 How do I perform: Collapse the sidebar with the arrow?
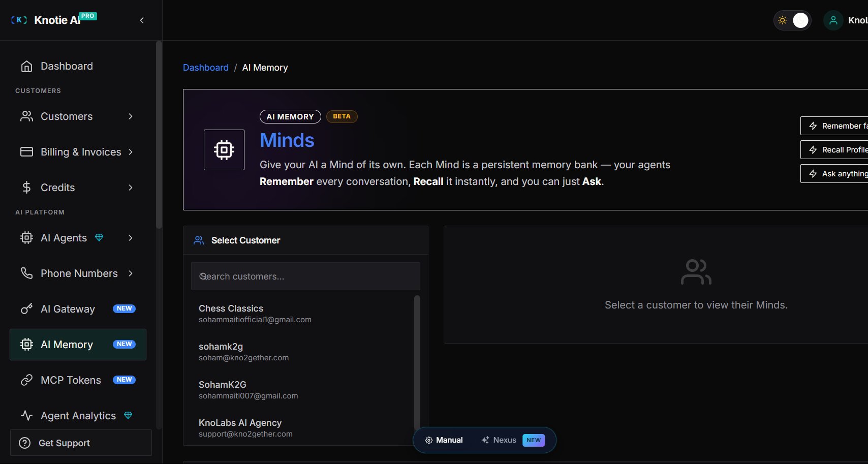click(142, 20)
